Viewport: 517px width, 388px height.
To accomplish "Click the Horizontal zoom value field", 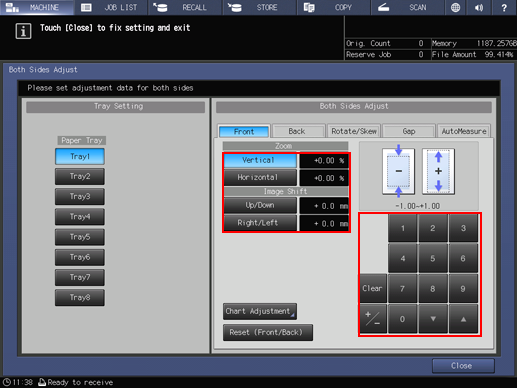I will (x=324, y=178).
